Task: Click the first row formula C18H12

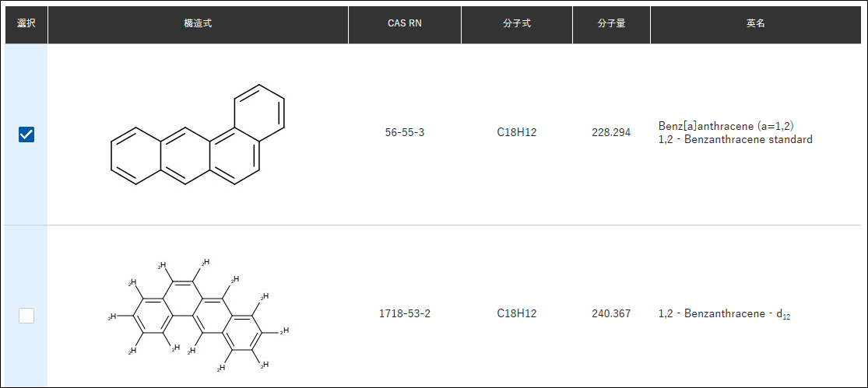Action: (517, 133)
